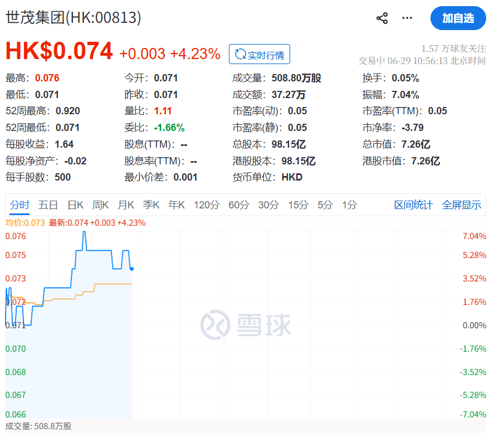Click the 成交量: 508.8万股 label below chart
Screen dimensions: 504x433
38,426
